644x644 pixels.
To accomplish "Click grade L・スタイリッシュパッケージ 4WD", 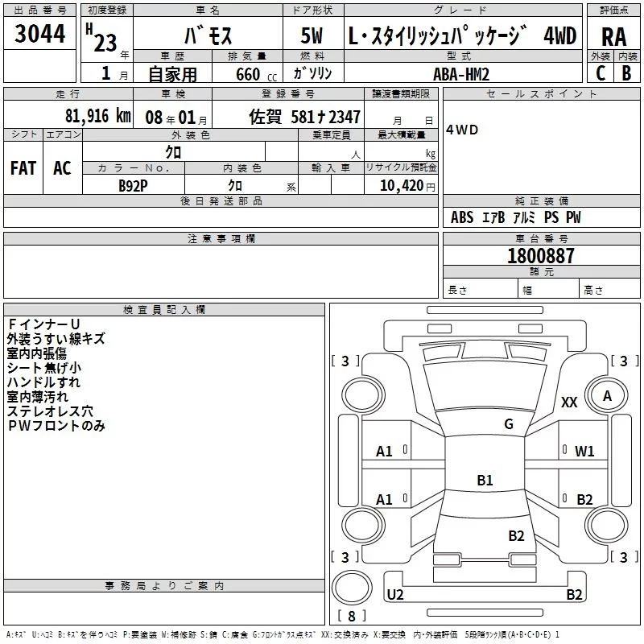I will click(462, 35).
